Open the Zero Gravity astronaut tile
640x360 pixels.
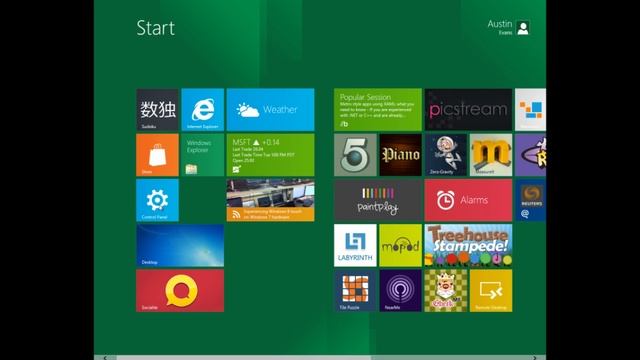click(446, 155)
